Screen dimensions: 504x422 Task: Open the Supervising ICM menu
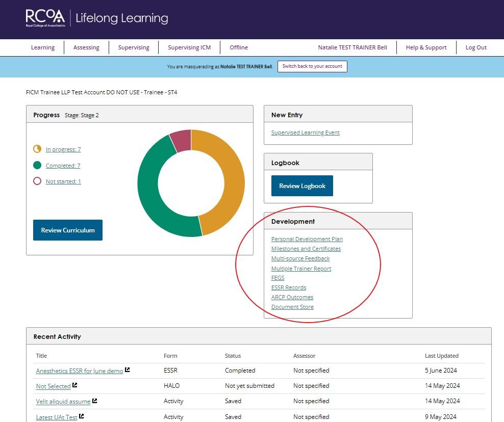click(x=189, y=47)
